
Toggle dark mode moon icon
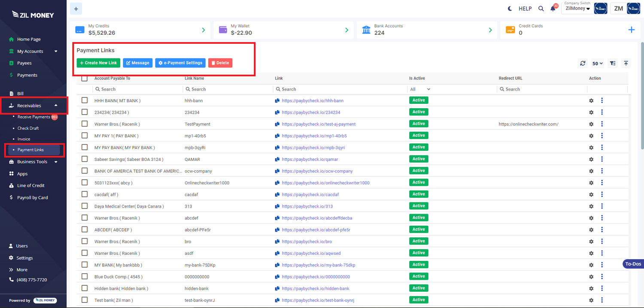click(x=510, y=9)
